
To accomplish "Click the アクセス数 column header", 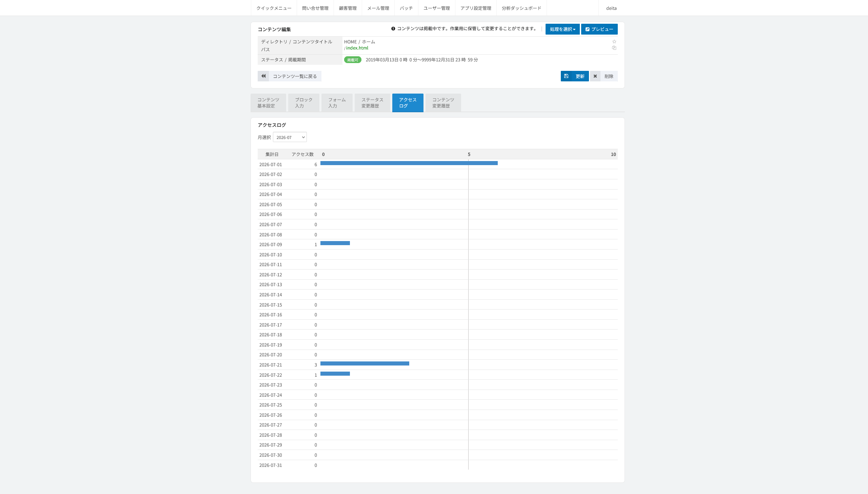I will click(x=302, y=154).
